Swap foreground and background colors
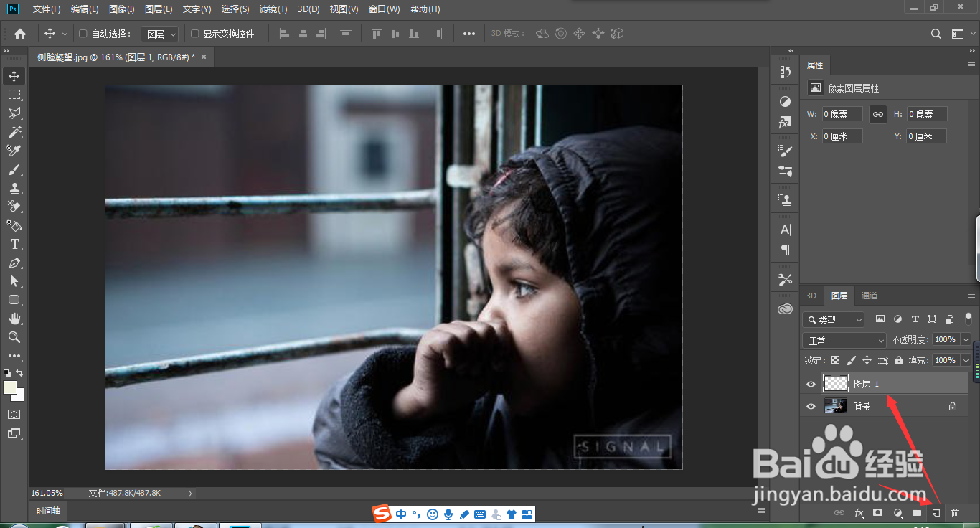 [20, 373]
